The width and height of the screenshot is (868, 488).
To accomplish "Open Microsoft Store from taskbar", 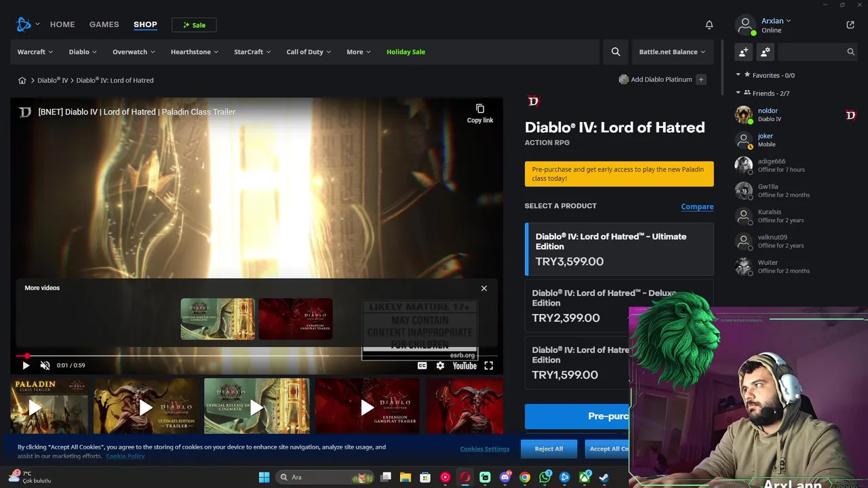I will click(x=425, y=477).
